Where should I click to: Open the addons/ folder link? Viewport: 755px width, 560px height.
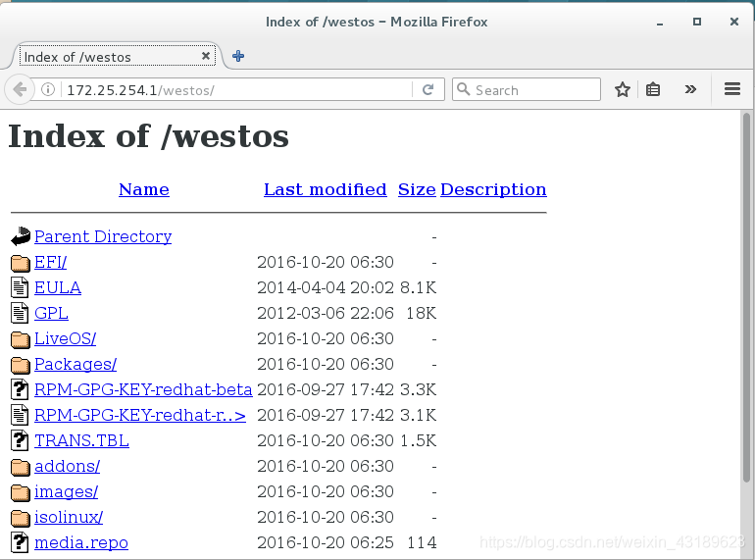[x=67, y=466]
